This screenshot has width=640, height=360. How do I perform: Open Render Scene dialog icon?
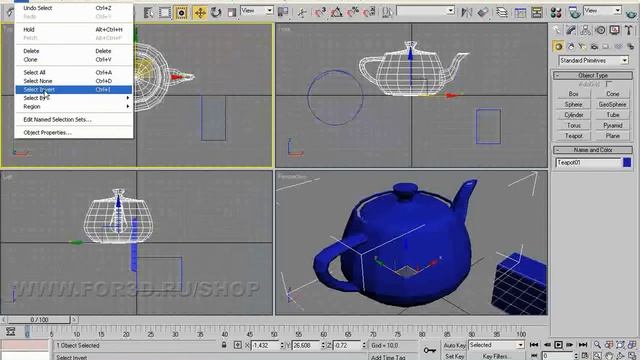[574, 13]
